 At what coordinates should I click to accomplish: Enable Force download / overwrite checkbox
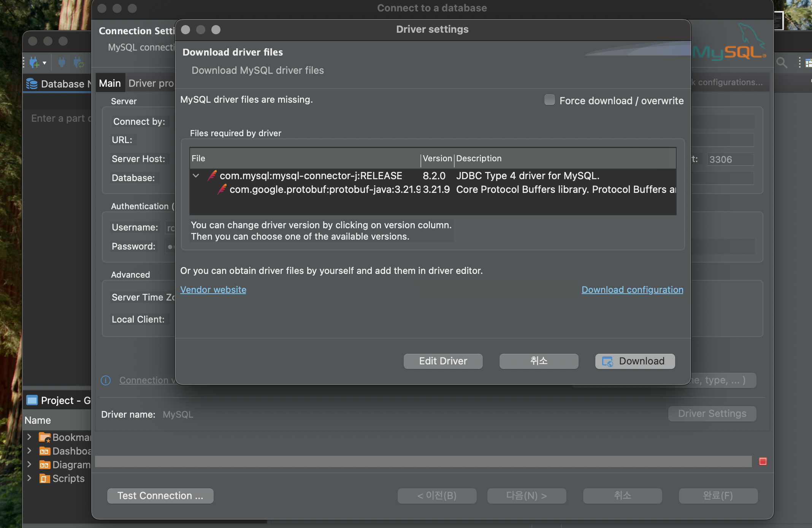tap(549, 100)
